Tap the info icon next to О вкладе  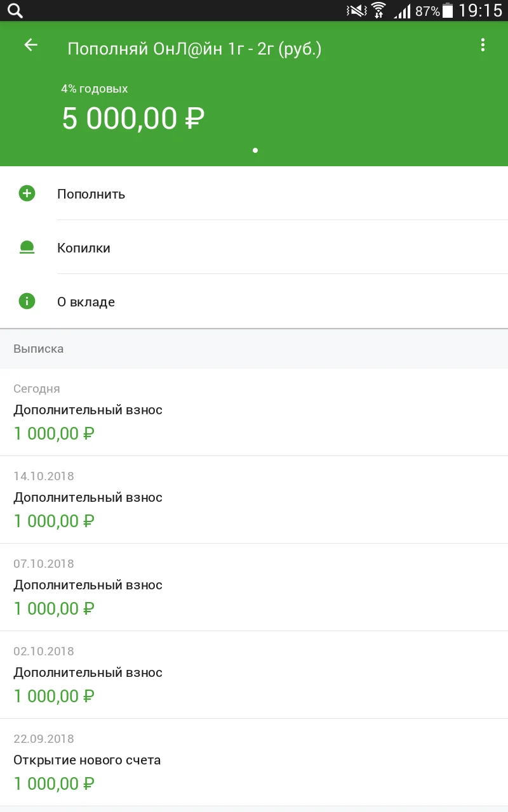[x=26, y=301]
